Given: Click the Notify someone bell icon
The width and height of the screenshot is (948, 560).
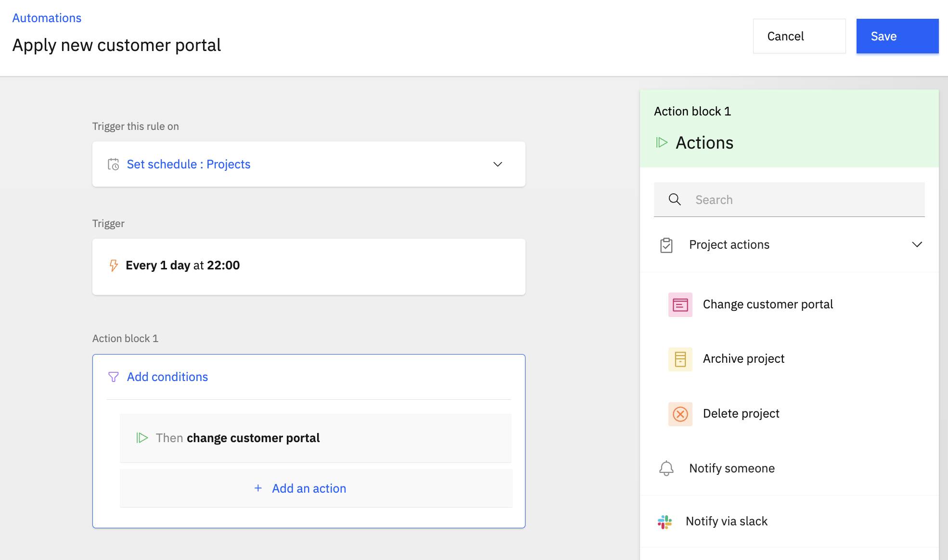Looking at the screenshot, I should click(666, 468).
